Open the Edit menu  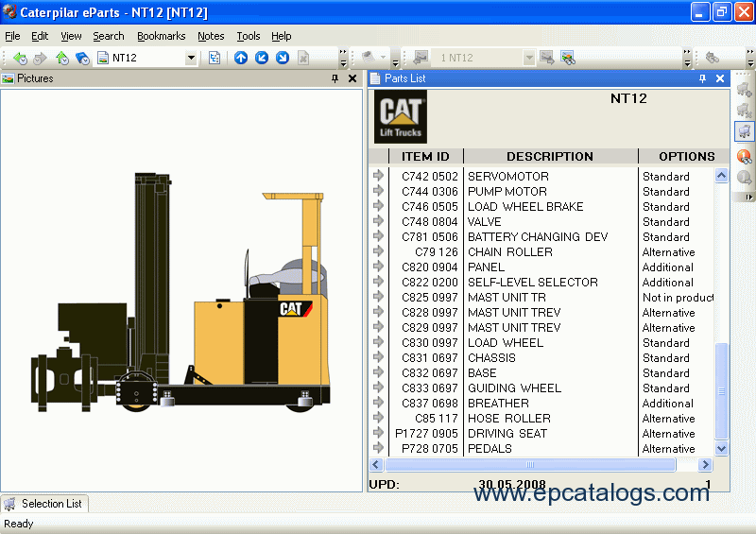tap(40, 36)
